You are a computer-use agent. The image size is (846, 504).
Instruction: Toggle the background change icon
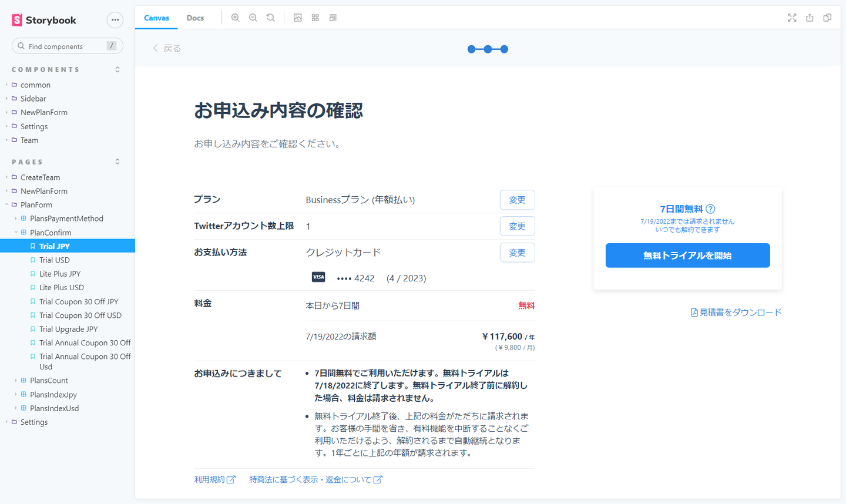[298, 18]
